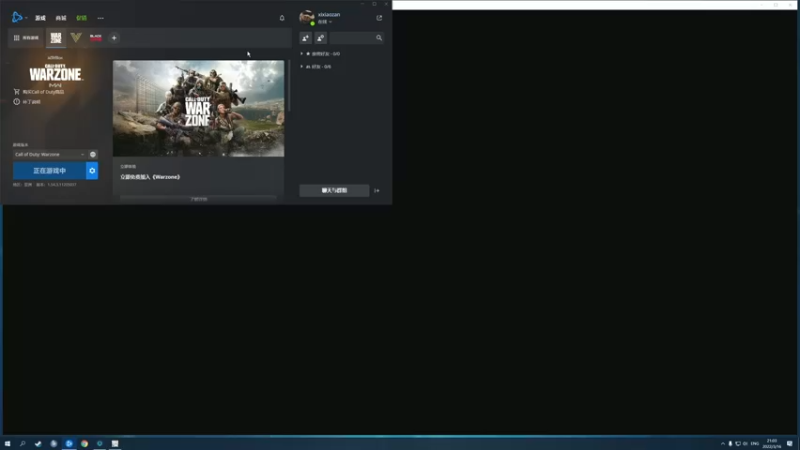Image resolution: width=800 pixels, height=450 pixels.
Task: Click the Call of Duty shop cart link
Action: (x=39, y=92)
